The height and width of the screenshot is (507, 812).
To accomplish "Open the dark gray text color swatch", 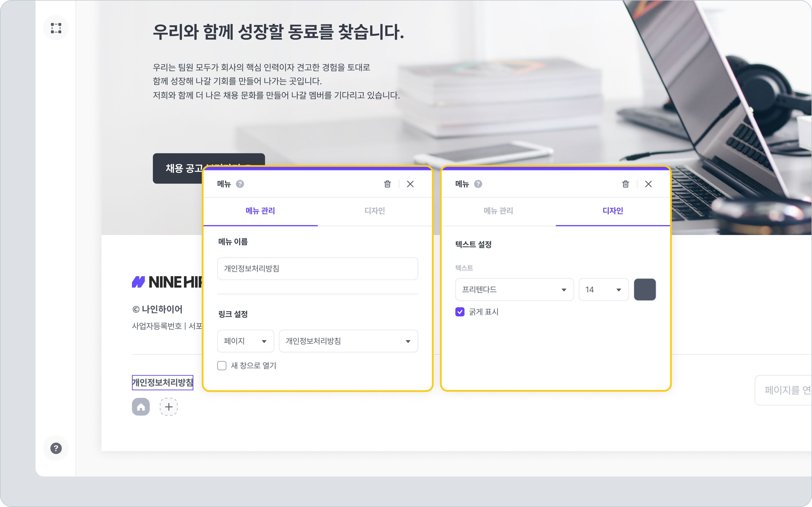I will click(645, 289).
